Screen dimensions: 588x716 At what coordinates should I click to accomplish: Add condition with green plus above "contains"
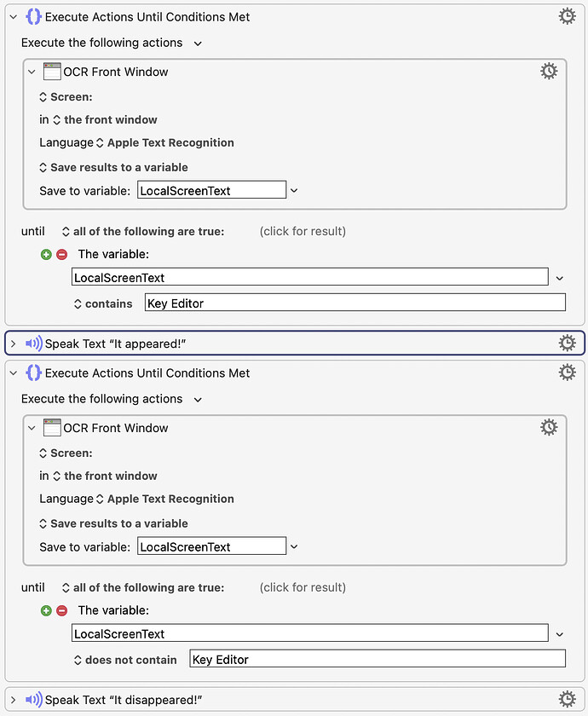click(46, 254)
